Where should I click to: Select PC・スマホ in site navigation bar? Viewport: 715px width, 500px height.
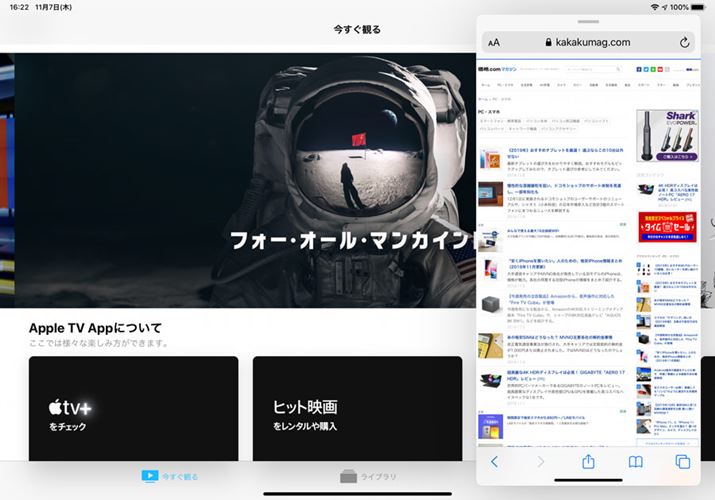(x=505, y=85)
